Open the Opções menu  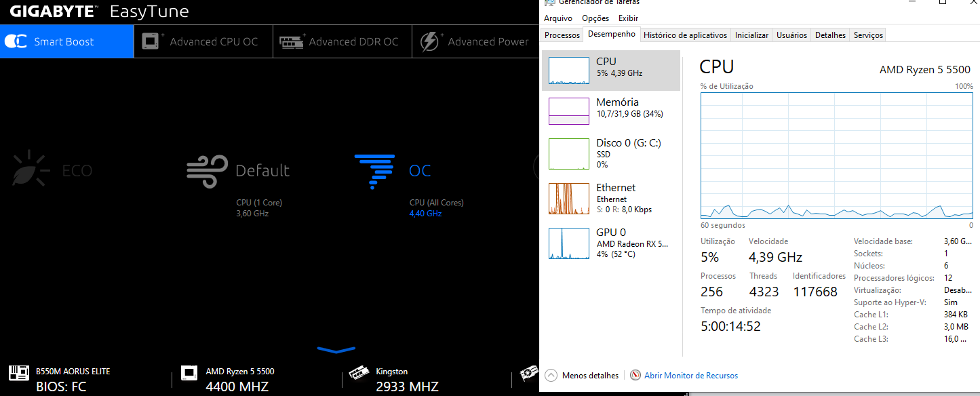(x=595, y=18)
